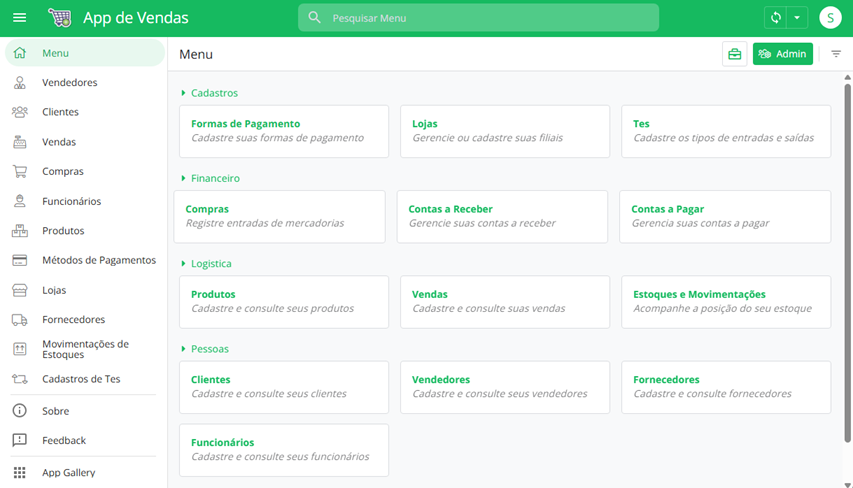Expand the sync options dropdown arrow
The image size is (853, 488).
tap(797, 18)
